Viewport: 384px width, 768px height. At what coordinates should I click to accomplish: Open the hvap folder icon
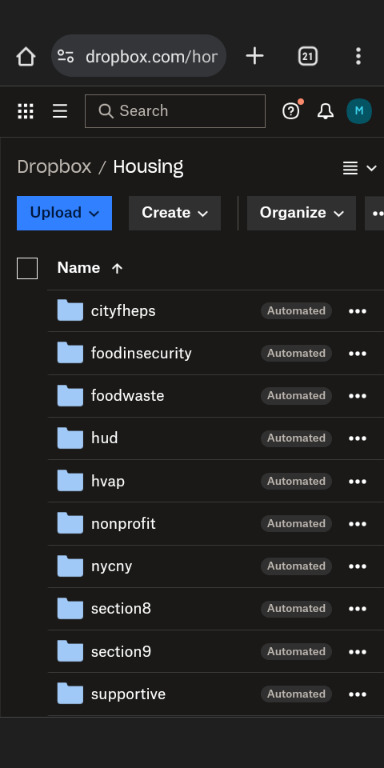tap(70, 481)
